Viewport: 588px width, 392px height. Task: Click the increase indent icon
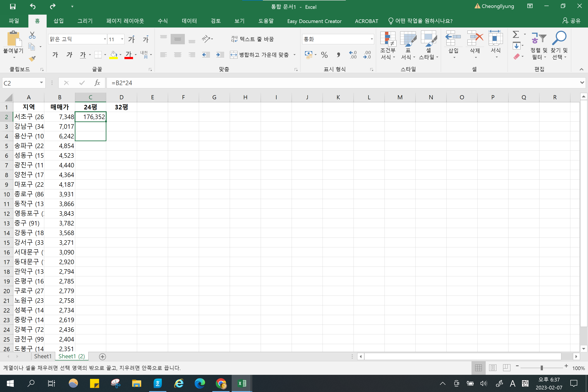pos(220,55)
